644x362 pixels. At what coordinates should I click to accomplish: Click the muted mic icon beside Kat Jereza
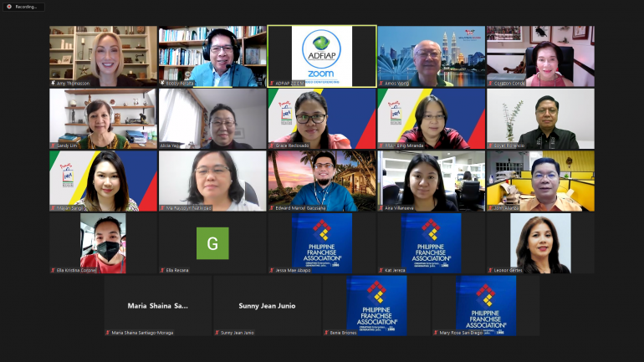(381, 271)
